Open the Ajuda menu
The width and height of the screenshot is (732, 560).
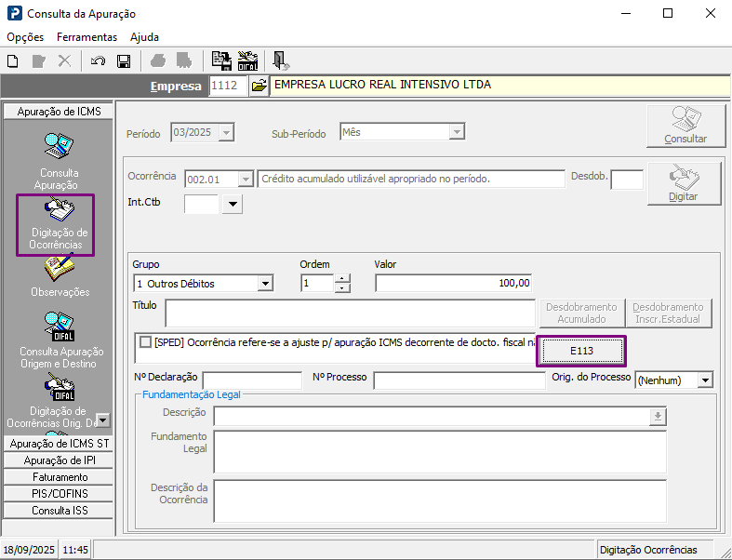click(x=145, y=37)
